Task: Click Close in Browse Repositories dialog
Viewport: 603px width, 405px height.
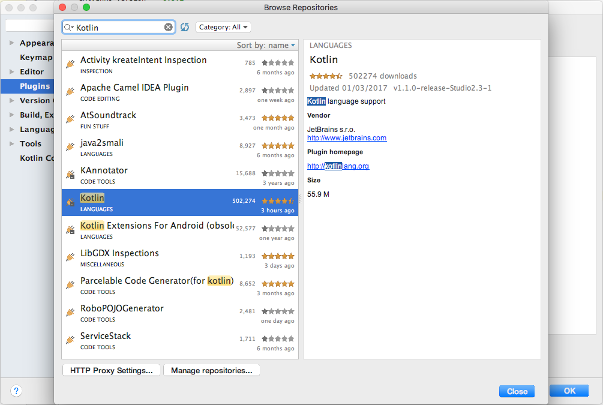Action: tap(517, 391)
